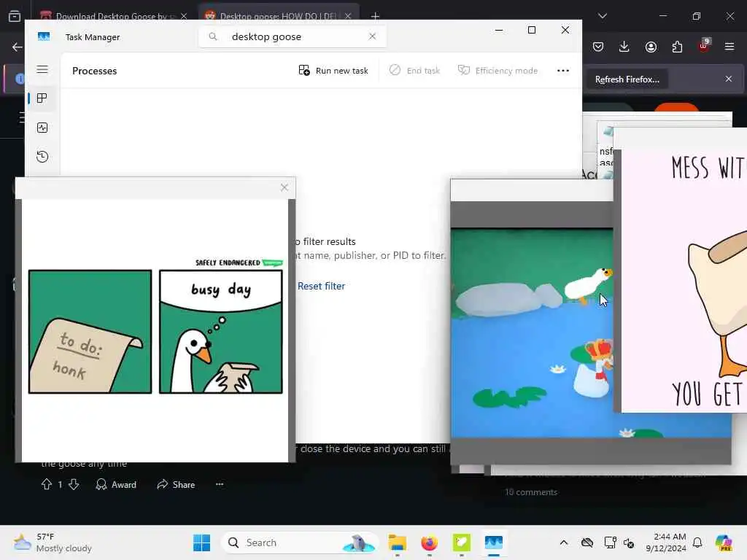Screen dimensions: 747x560
Task: Click muted volume tray icon
Action: 629,542
